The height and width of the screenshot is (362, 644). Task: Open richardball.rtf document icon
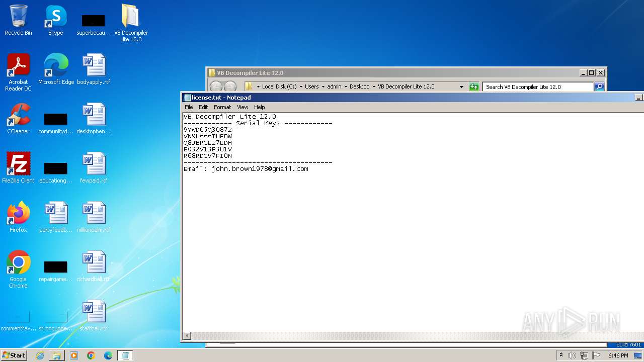(94, 266)
